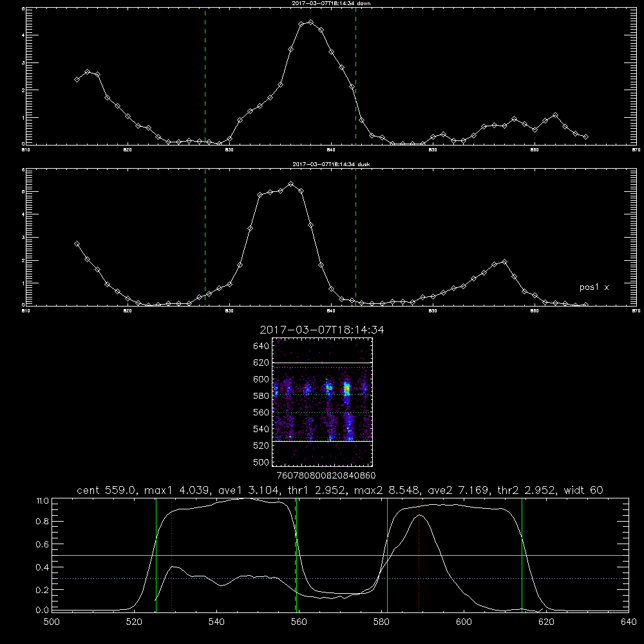Select dashed green line near 828 in dusk plot
This screenshot has height=644, width=644.
[205, 238]
